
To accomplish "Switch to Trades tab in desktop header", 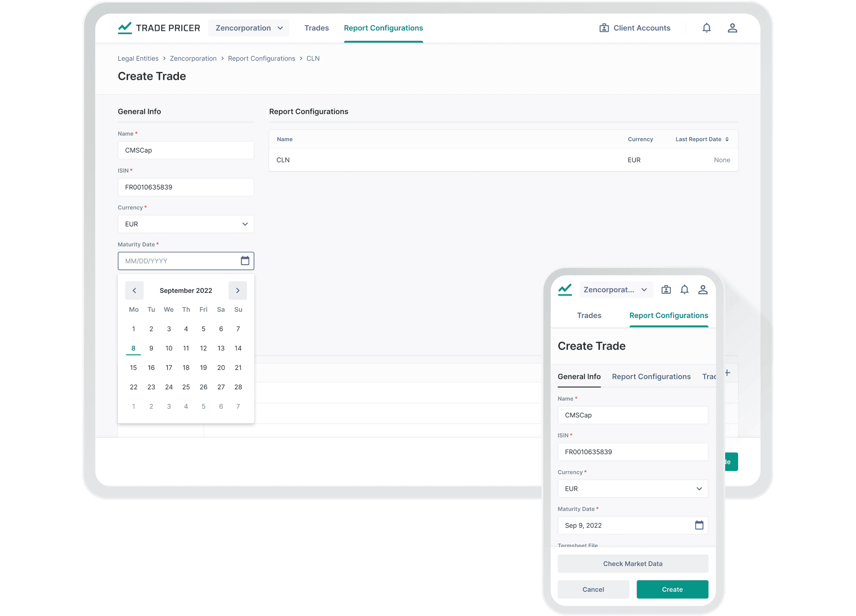I will click(316, 28).
